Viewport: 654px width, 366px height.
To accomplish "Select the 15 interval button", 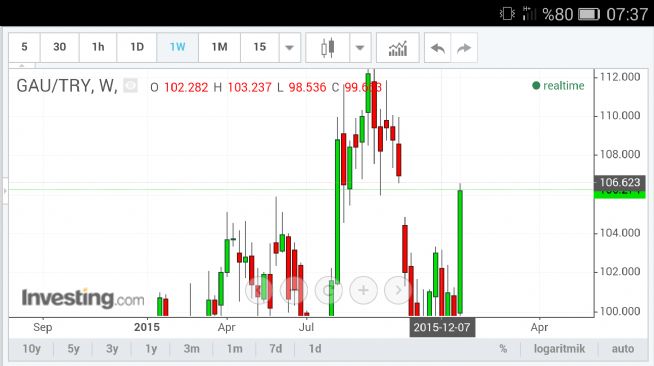I will [259, 47].
